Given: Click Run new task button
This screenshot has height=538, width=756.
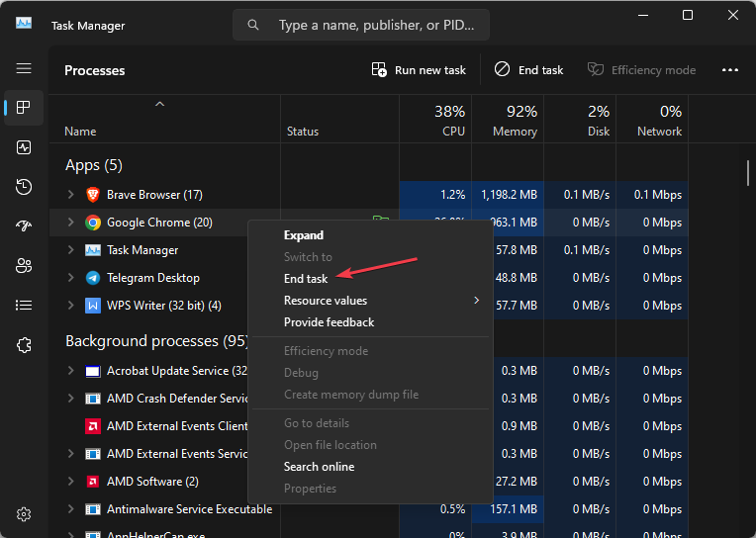Looking at the screenshot, I should [x=419, y=70].
